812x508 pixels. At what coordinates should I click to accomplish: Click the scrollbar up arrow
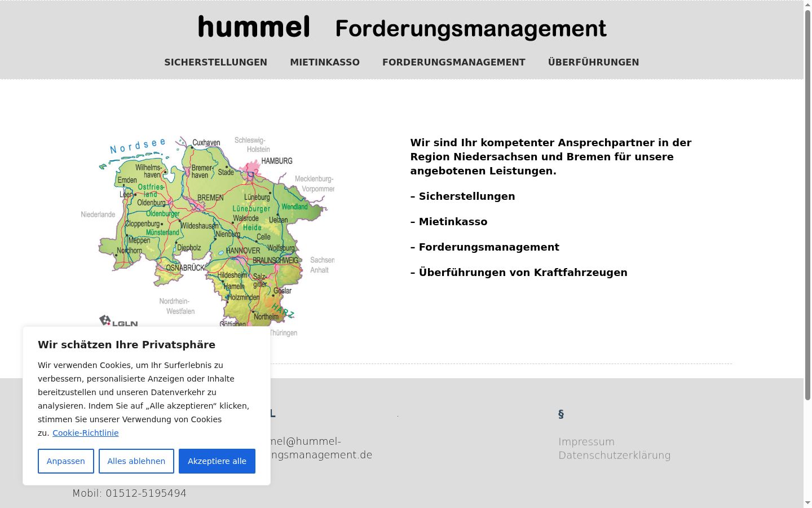click(x=807, y=5)
